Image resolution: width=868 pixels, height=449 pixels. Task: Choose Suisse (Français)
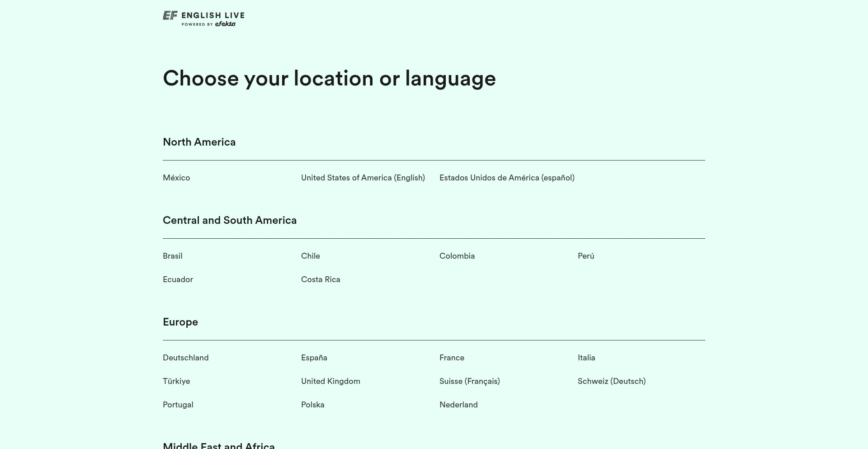tap(470, 381)
